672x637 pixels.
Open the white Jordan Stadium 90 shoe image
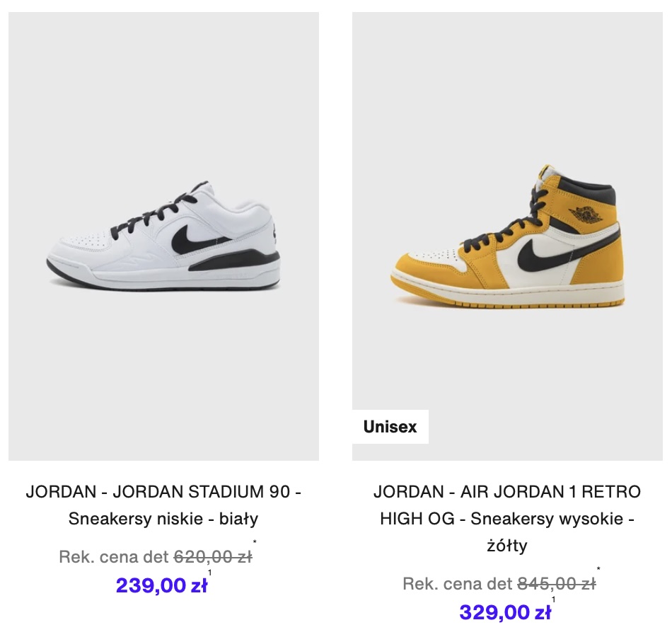163,236
